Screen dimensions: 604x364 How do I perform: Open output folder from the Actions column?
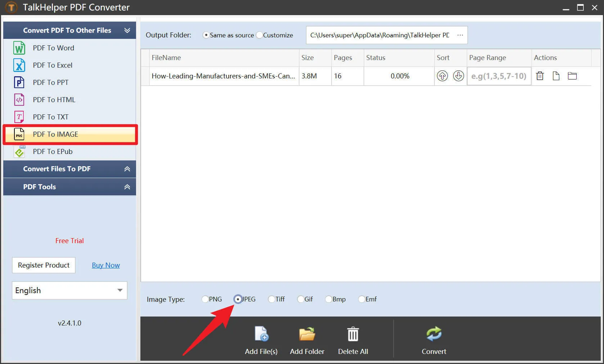tap(572, 76)
